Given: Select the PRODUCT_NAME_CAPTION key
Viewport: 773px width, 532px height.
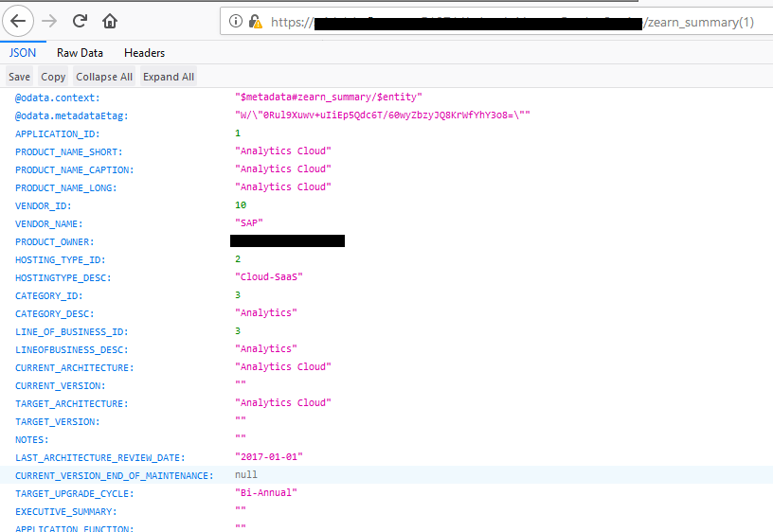Looking at the screenshot, I should [75, 170].
